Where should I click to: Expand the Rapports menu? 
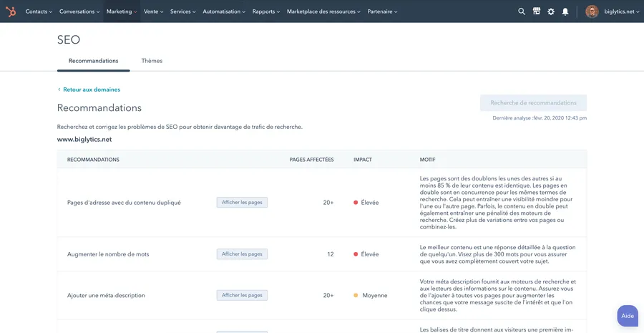click(x=265, y=11)
